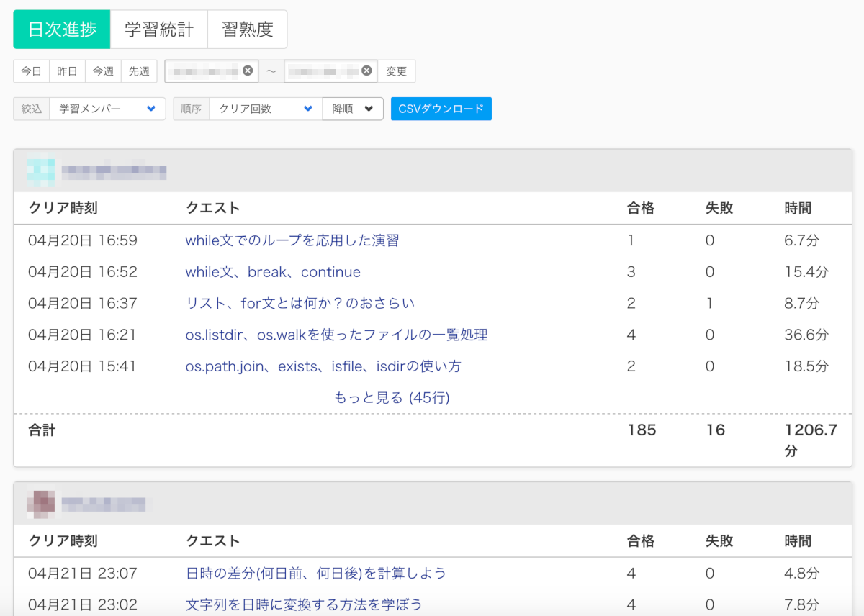This screenshot has height=616, width=864.
Task: Expand the クリア回数 sort order dropdown
Action: tap(265, 109)
